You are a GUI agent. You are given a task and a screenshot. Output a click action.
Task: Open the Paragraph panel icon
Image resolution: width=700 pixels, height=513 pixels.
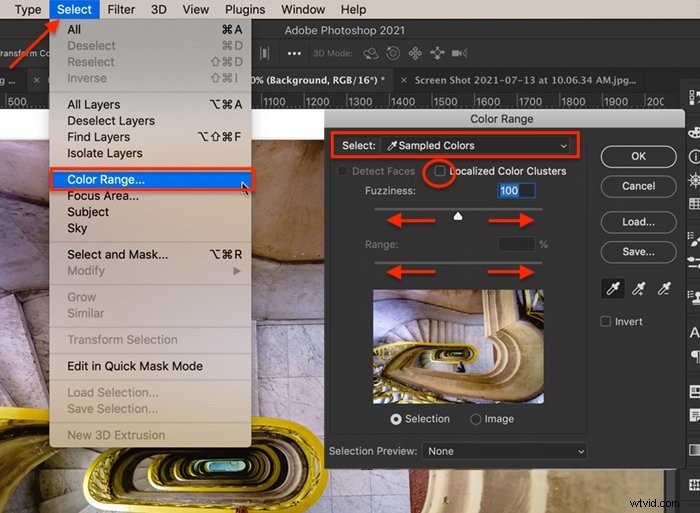[696, 356]
